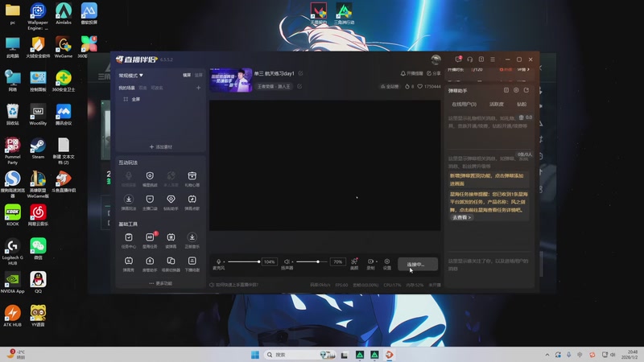Edit the 王者荣耀 category tag pencil icon
This screenshot has width=644, height=362.
[299, 86]
